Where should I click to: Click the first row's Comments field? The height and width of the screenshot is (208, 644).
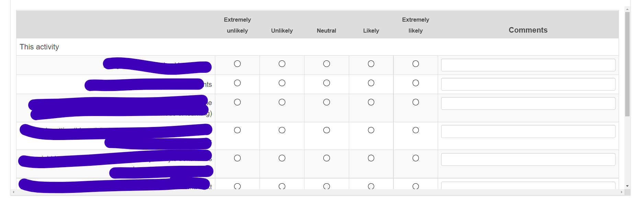528,65
